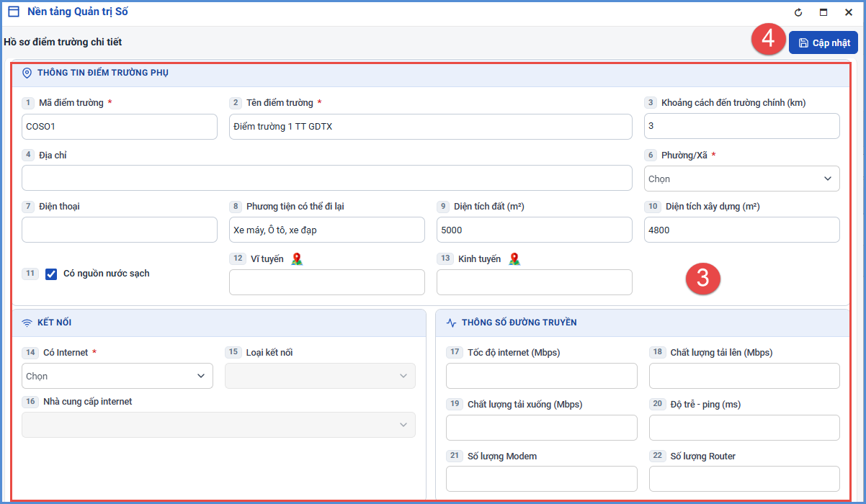
Task: Click the map pin icon beside Kinh tuyến
Action: 514,259
